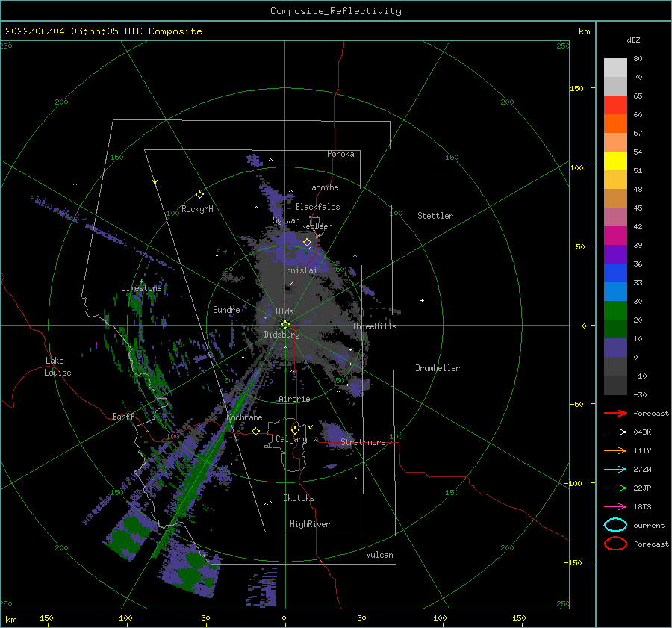Click the Limestone label

(141, 288)
